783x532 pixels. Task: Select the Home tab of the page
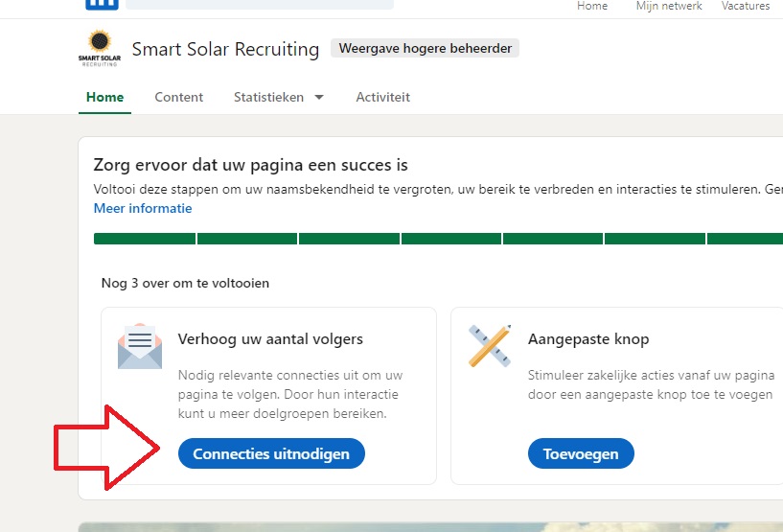point(104,97)
